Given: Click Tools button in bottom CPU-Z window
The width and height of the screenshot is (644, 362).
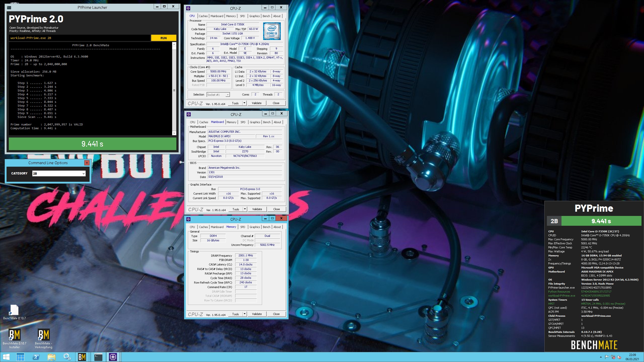Looking at the screenshot, I should click(x=235, y=314).
